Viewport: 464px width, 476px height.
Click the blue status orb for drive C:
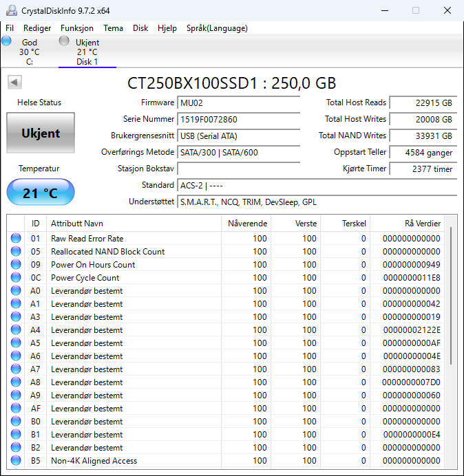tap(6, 41)
